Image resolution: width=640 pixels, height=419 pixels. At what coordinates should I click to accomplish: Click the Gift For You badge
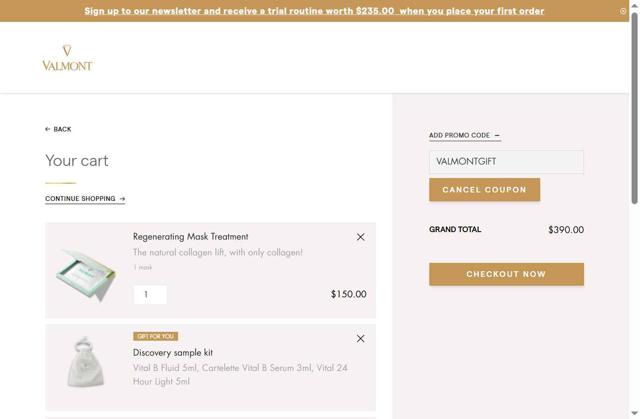click(155, 336)
